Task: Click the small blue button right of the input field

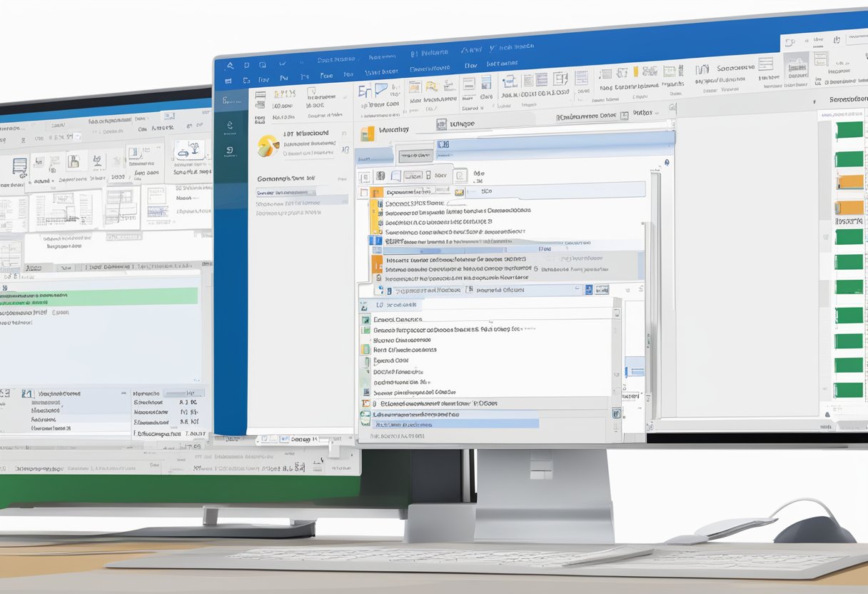Action: (589, 289)
